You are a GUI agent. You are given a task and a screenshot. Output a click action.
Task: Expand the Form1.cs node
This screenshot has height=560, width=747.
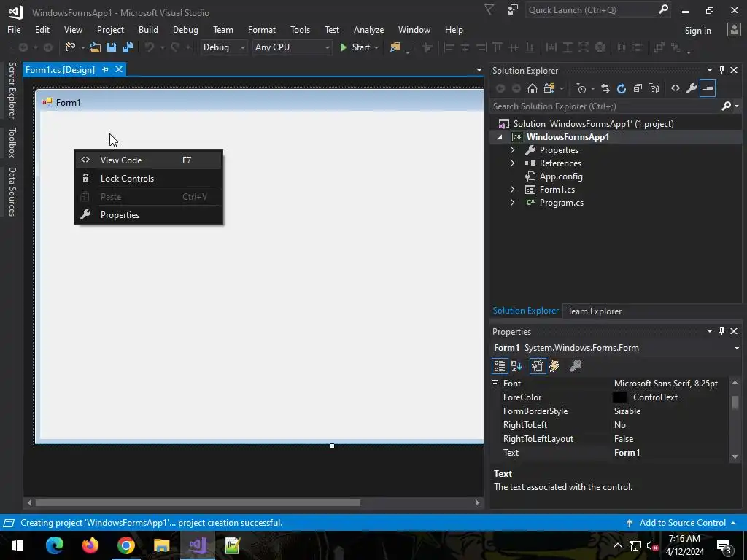pyautogui.click(x=512, y=190)
